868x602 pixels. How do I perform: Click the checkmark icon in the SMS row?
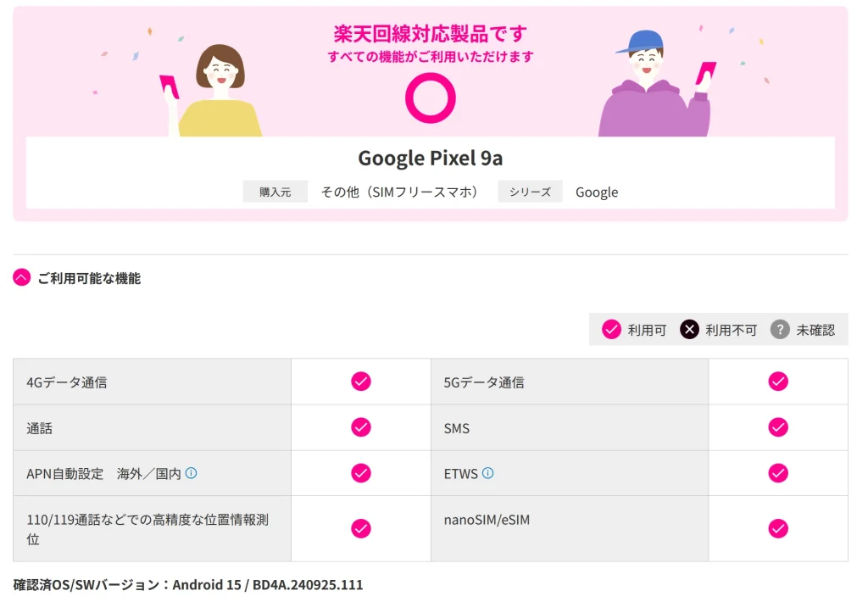pos(778,427)
